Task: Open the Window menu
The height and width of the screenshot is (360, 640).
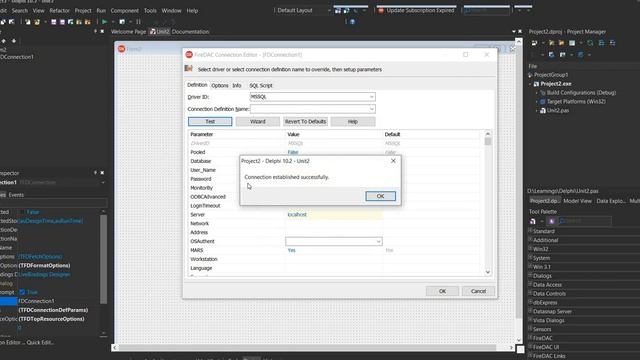Action: (x=171, y=11)
